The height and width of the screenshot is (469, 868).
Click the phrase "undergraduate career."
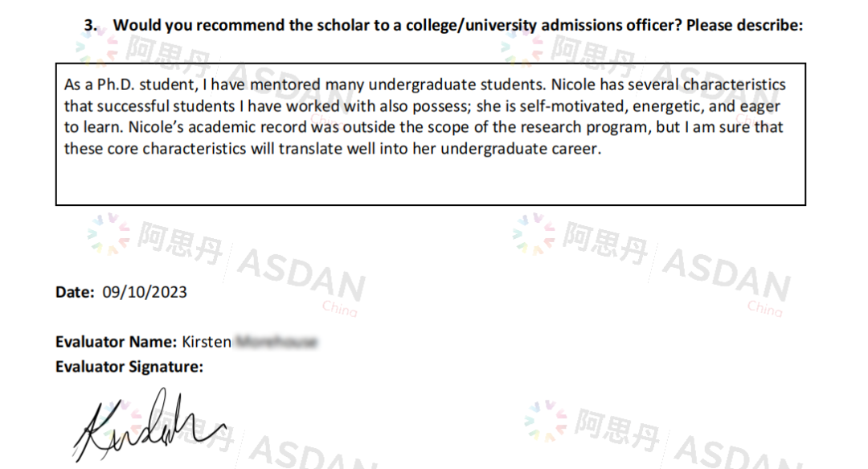click(x=521, y=149)
